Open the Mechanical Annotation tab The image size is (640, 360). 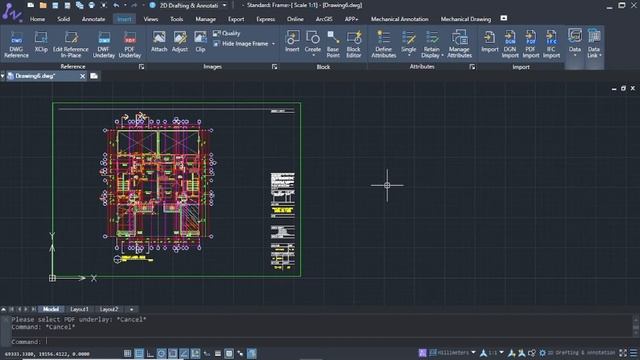point(400,19)
